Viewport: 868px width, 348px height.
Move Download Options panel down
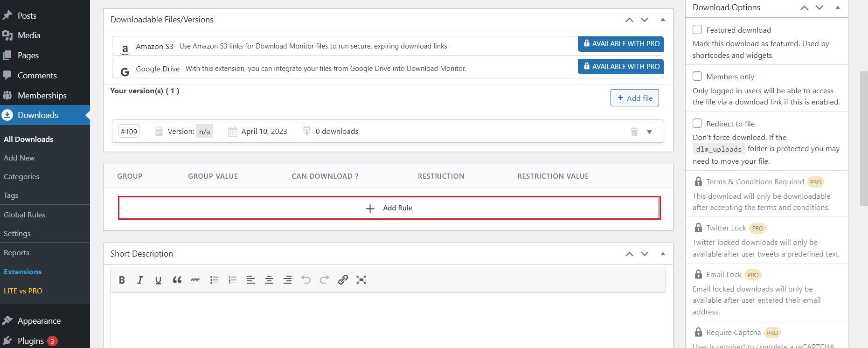[819, 7]
